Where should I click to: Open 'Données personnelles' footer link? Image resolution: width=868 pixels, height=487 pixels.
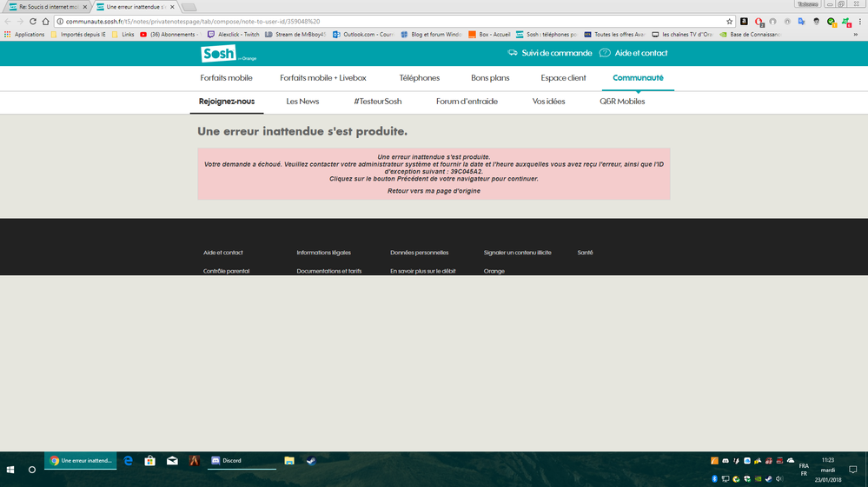pyautogui.click(x=419, y=253)
